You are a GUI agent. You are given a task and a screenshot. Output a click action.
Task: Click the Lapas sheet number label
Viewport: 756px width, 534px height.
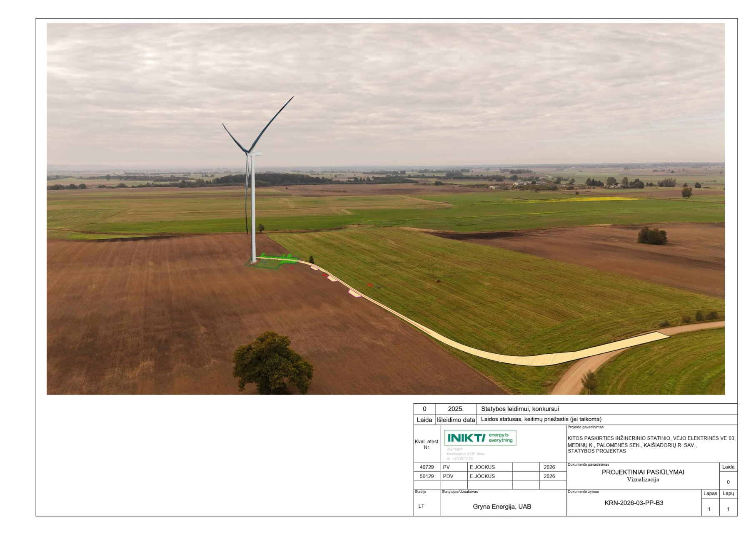coord(710,493)
